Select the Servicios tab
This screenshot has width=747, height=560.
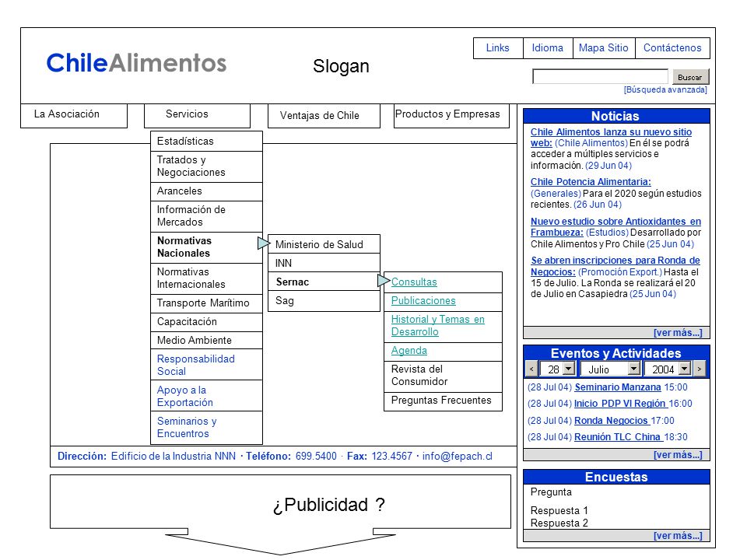pyautogui.click(x=197, y=115)
